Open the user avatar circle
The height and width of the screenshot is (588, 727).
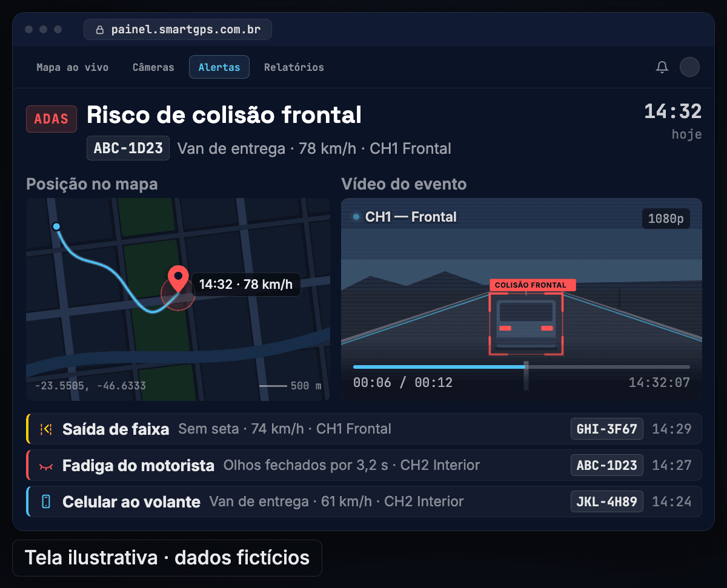pos(689,67)
